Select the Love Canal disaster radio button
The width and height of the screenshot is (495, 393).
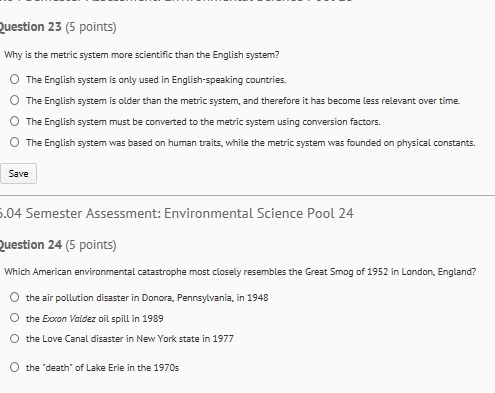(14, 339)
